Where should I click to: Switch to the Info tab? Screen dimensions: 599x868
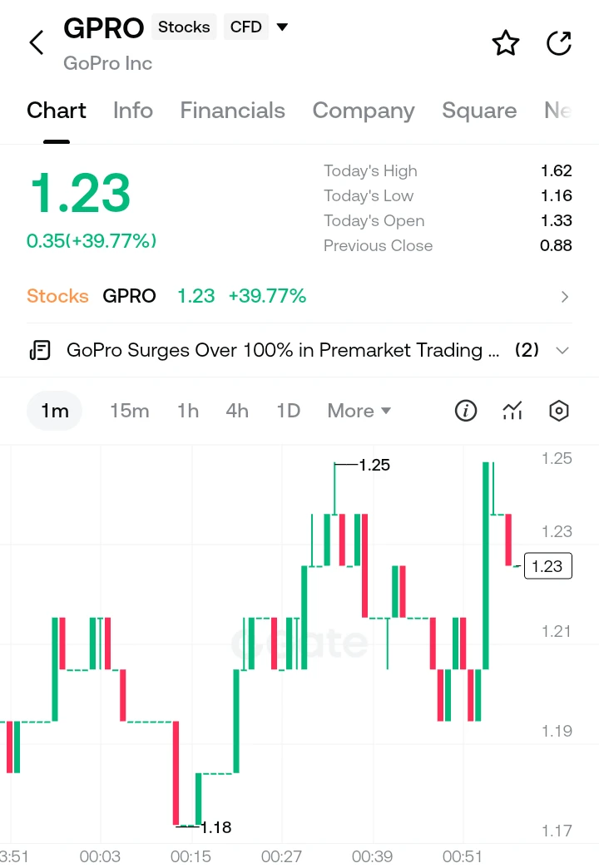point(133,111)
